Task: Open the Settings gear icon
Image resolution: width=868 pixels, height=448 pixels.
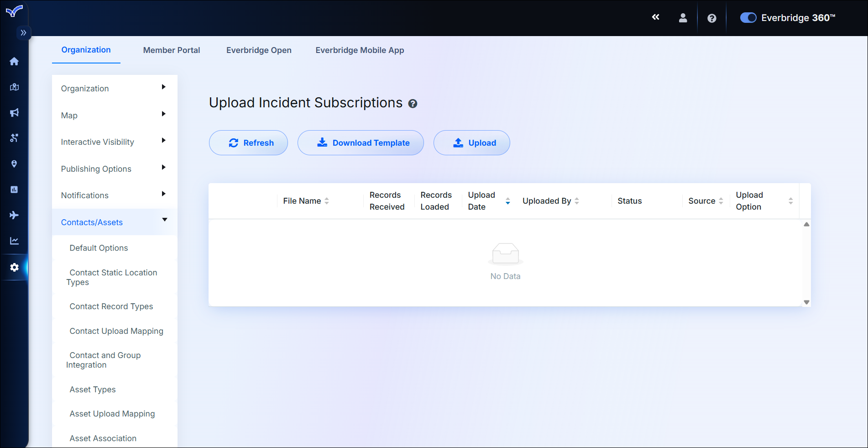Action: coord(14,267)
